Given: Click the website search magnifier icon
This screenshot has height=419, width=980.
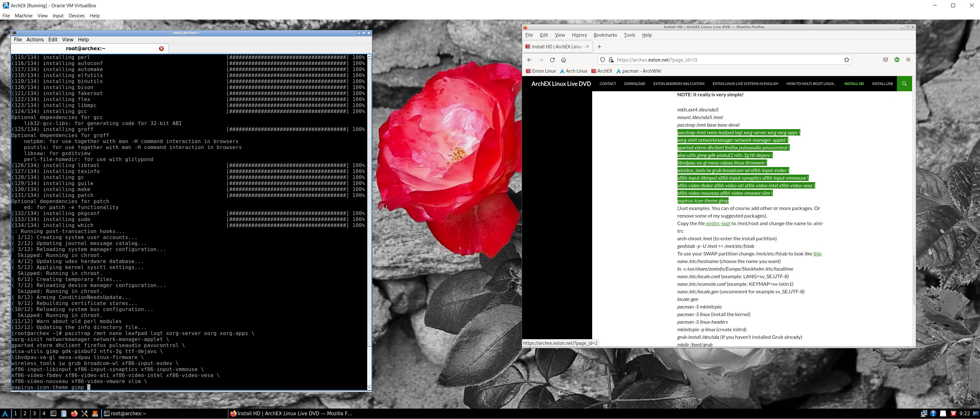Looking at the screenshot, I should point(904,84).
